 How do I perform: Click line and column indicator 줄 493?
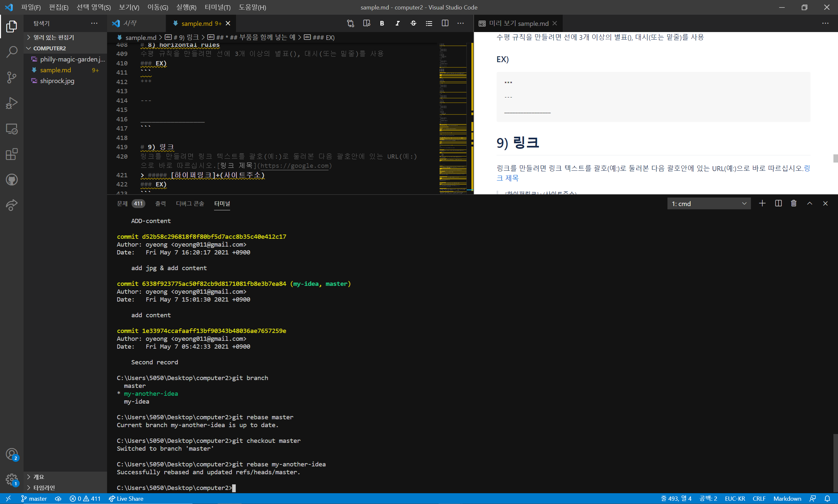pos(676,498)
